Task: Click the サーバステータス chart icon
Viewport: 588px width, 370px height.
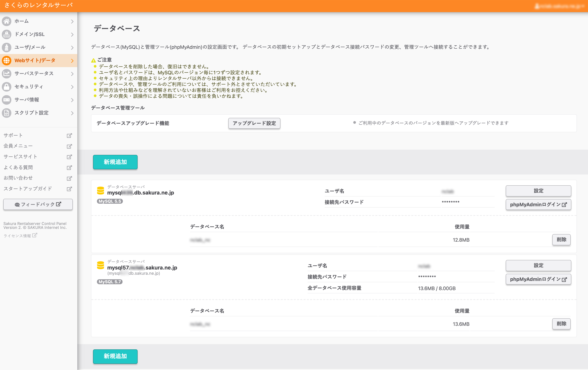Action: (7, 73)
